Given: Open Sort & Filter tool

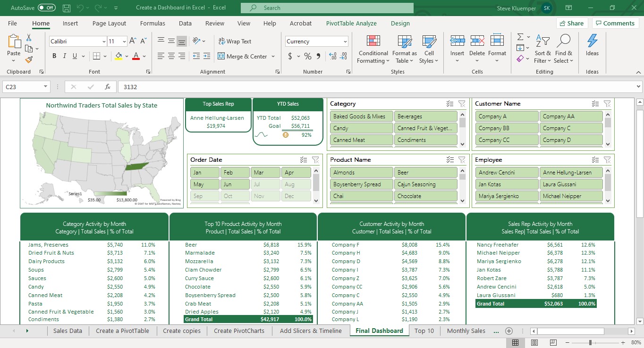Looking at the screenshot, I should 542,49.
